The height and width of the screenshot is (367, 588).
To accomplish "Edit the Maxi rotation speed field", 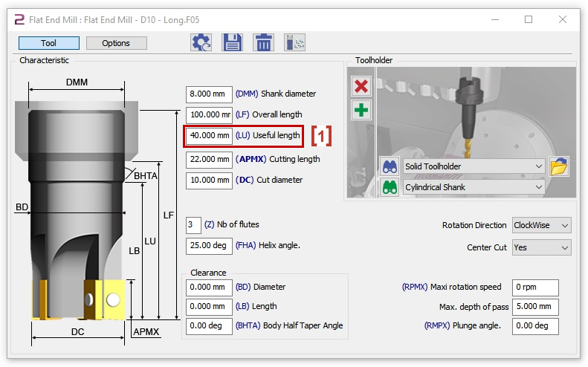I will point(534,288).
